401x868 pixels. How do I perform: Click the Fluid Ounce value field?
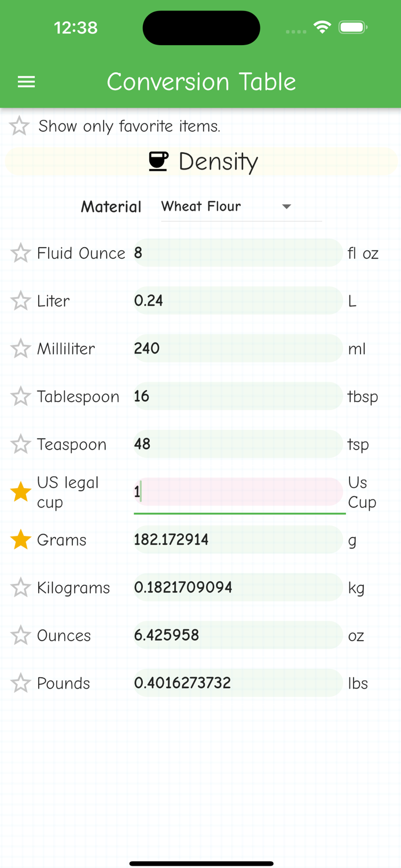(x=238, y=253)
